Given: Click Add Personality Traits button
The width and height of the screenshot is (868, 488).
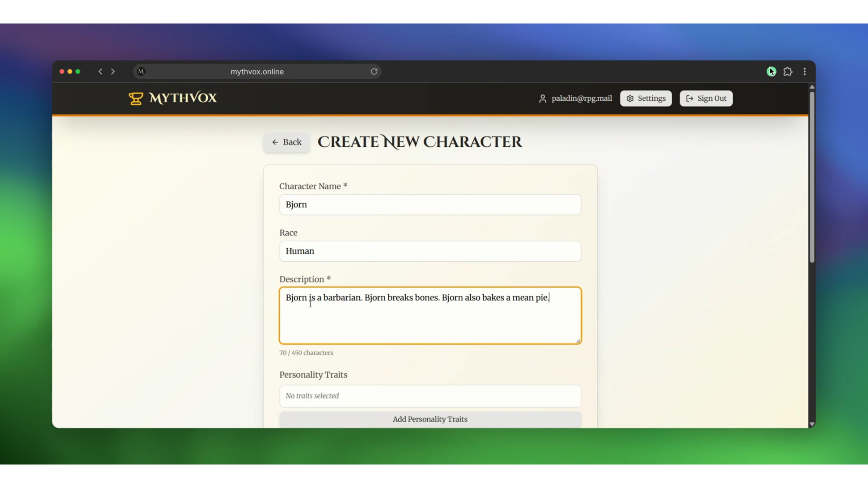Looking at the screenshot, I should point(430,419).
